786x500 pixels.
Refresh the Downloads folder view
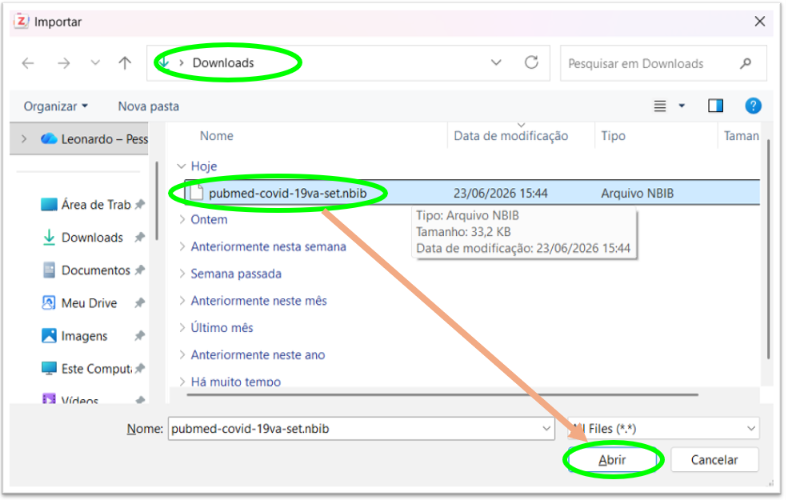[531, 63]
